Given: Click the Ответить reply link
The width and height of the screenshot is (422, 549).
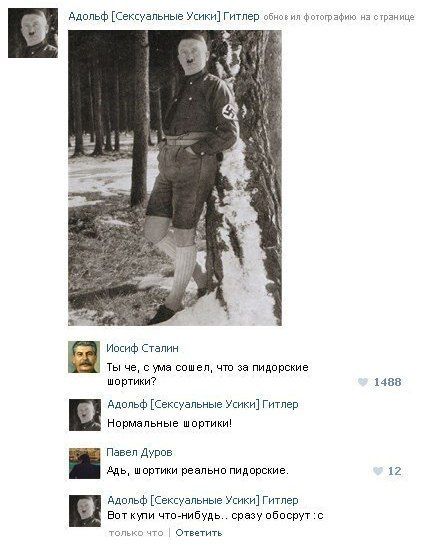Looking at the screenshot, I should pyautogui.click(x=199, y=533).
